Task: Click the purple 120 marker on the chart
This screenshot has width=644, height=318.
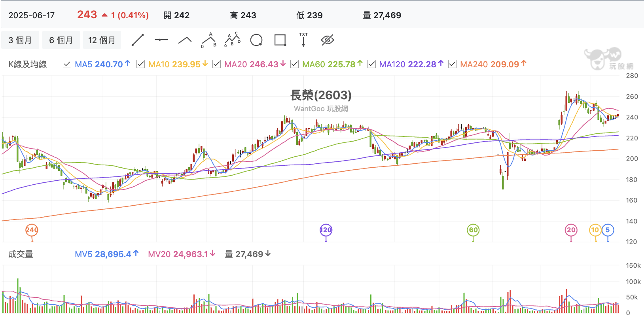Action: point(326,230)
